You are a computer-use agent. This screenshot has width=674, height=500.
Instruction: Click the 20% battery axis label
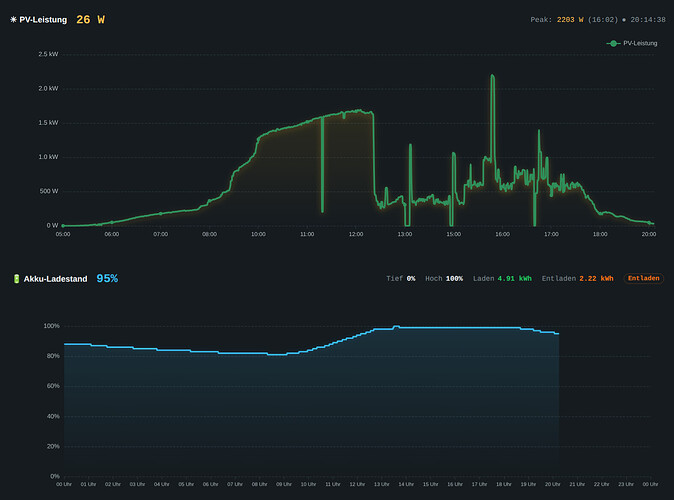click(53, 446)
